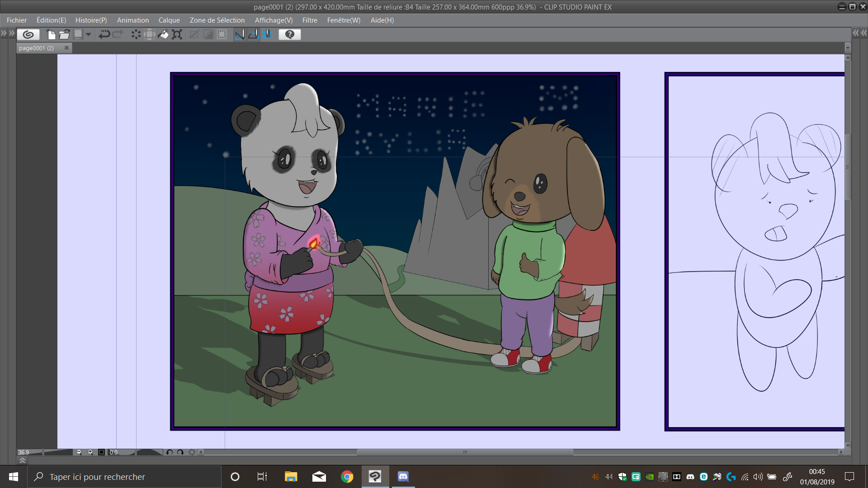
Task: Open Clip Studio launcher swirl icon
Action: point(28,34)
